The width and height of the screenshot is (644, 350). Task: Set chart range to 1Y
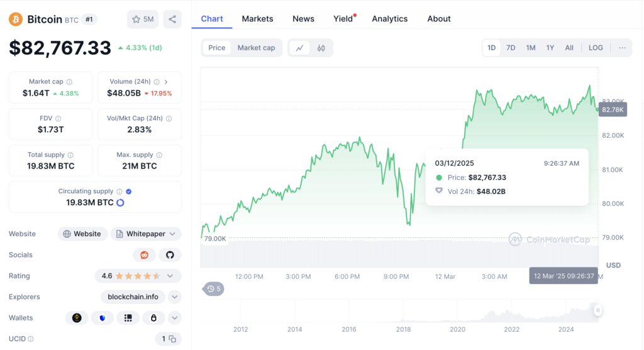[550, 48]
